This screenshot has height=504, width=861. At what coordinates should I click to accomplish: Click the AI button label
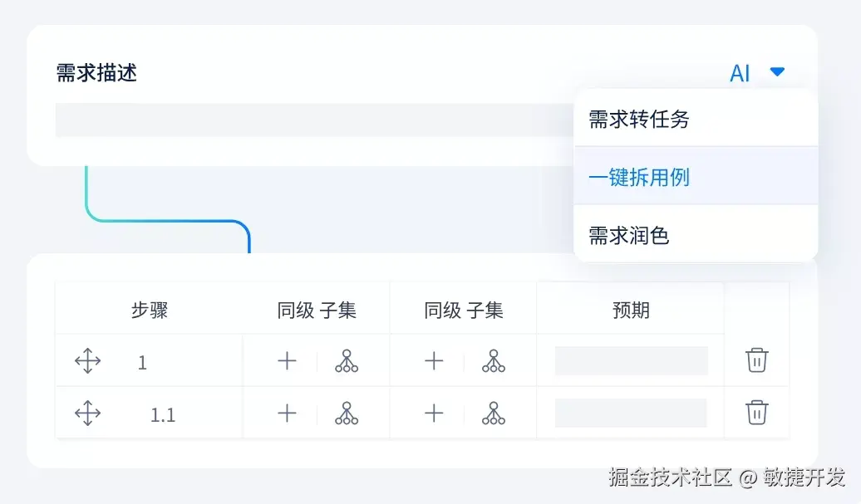click(742, 72)
